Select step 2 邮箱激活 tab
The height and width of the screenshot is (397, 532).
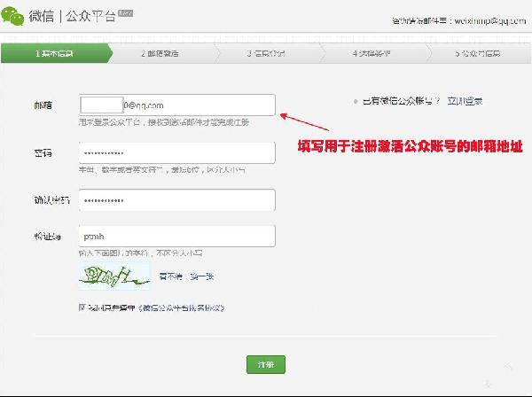pos(160,53)
